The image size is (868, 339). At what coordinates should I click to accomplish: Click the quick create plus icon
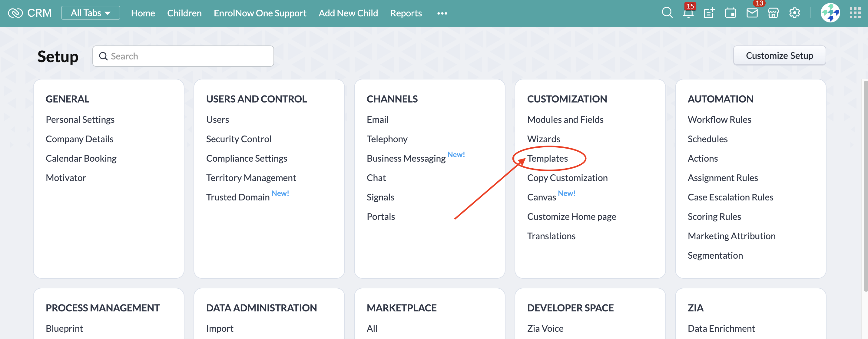point(709,13)
